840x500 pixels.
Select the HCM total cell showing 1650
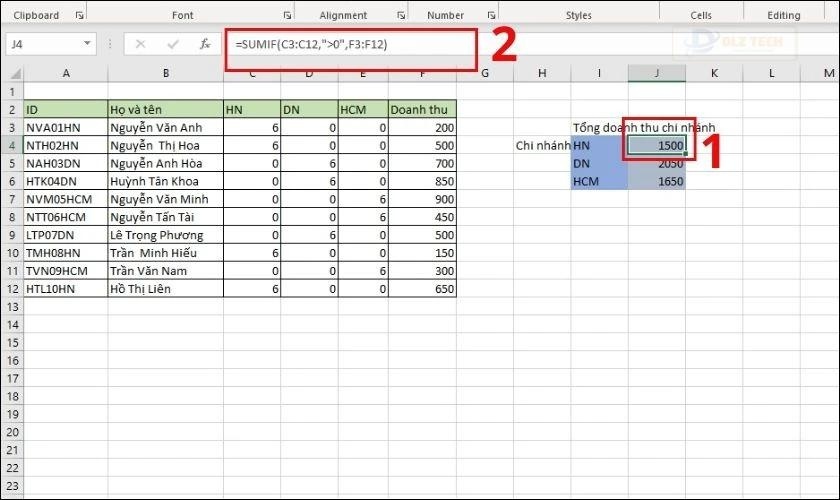click(657, 181)
